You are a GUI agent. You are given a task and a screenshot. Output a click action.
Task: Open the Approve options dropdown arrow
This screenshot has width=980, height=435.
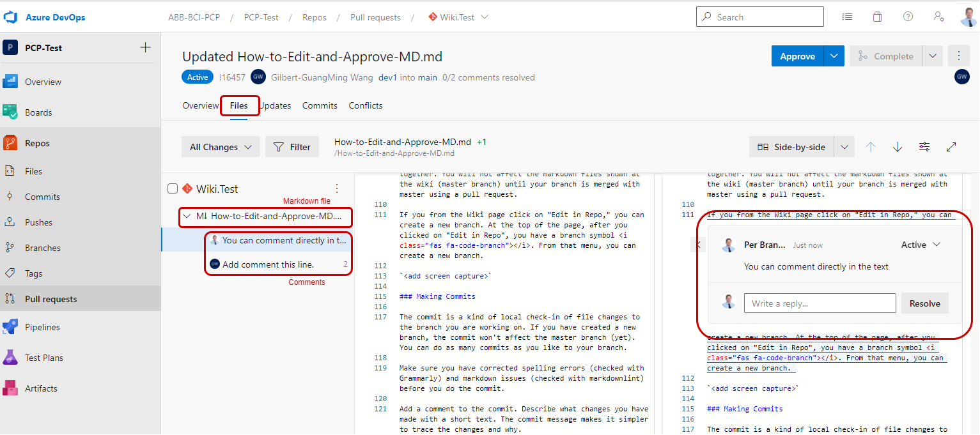[834, 56]
